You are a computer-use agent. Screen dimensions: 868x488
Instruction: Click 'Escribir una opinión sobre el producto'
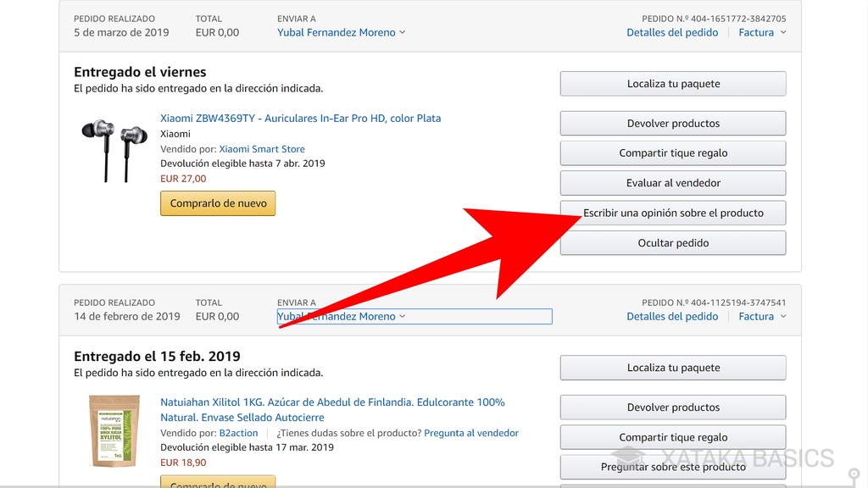tap(672, 213)
